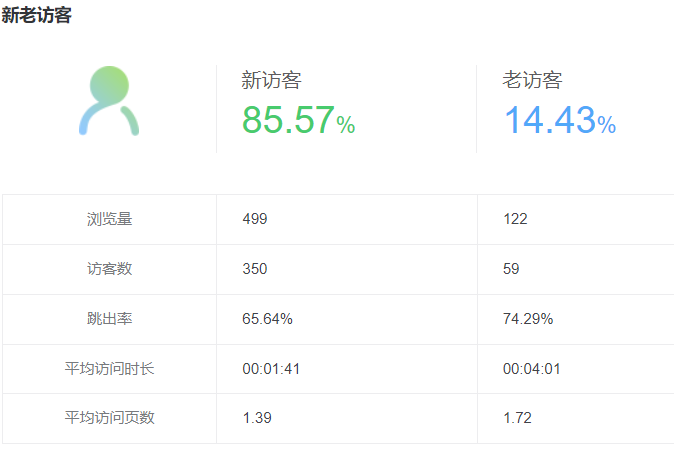Viewport: 674px width, 456px height.
Task: Click the 跳出率 row label
Action: (109, 319)
